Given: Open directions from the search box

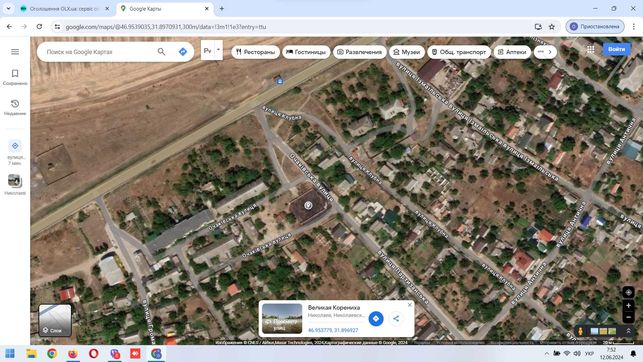Looking at the screenshot, I should 183,52.
